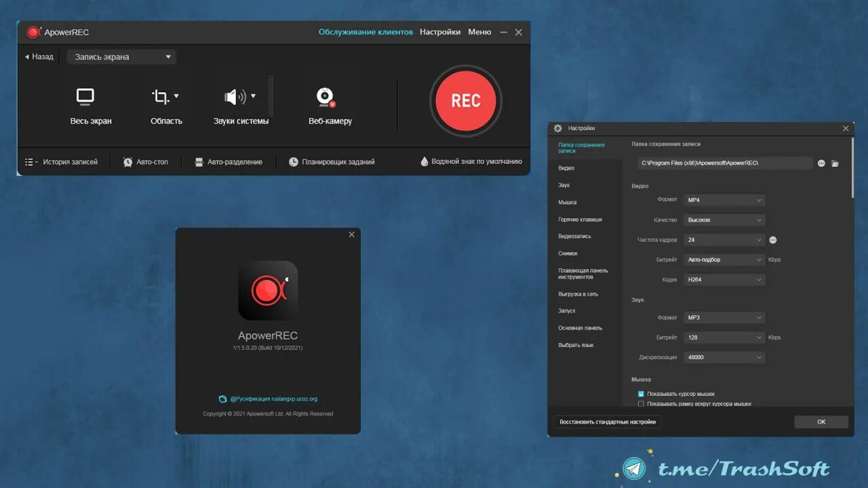
Task: Go back with the Назад button
Action: 39,57
